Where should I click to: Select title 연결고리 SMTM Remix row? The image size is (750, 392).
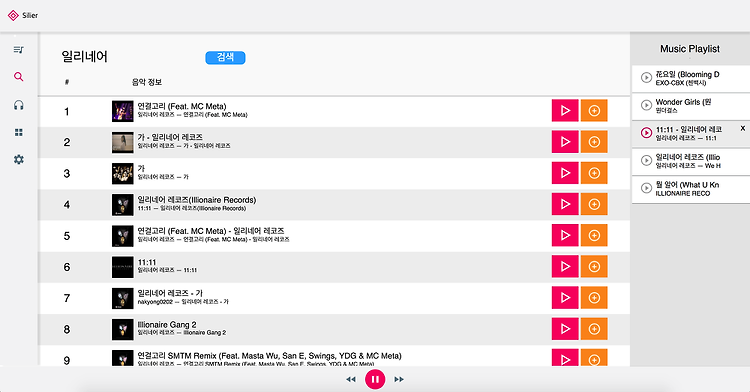(x=269, y=356)
